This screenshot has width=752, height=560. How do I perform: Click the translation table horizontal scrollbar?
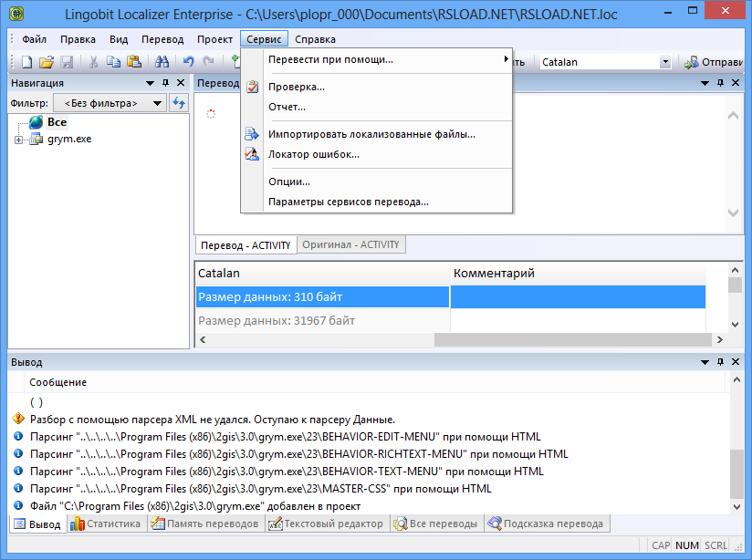[572, 339]
